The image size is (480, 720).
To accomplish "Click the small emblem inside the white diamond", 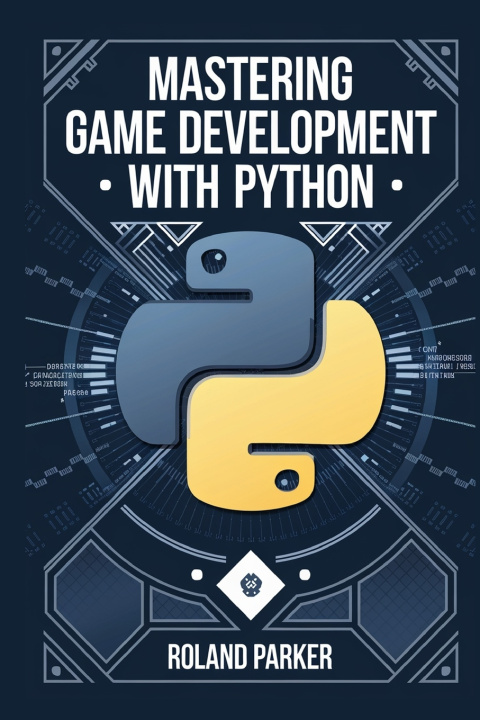I will pos(250,585).
